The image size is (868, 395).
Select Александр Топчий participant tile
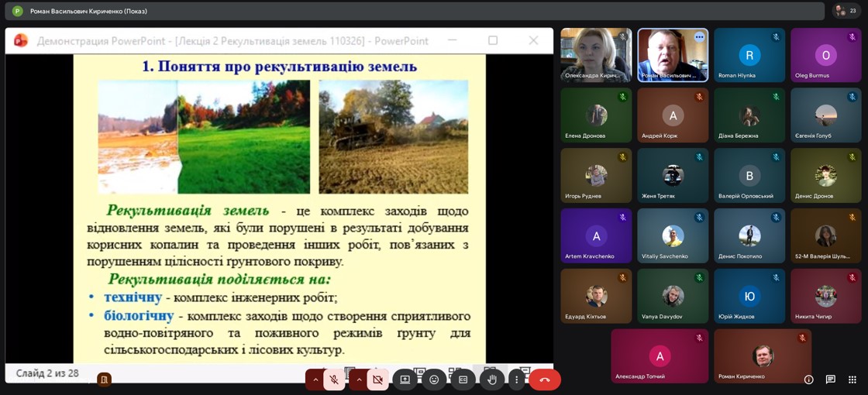[x=660, y=356]
